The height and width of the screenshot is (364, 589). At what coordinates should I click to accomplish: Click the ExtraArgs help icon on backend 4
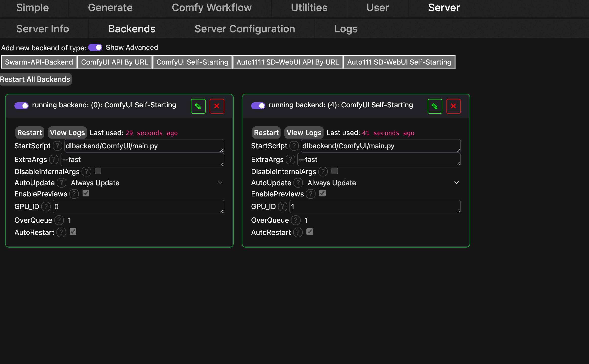coord(290,159)
